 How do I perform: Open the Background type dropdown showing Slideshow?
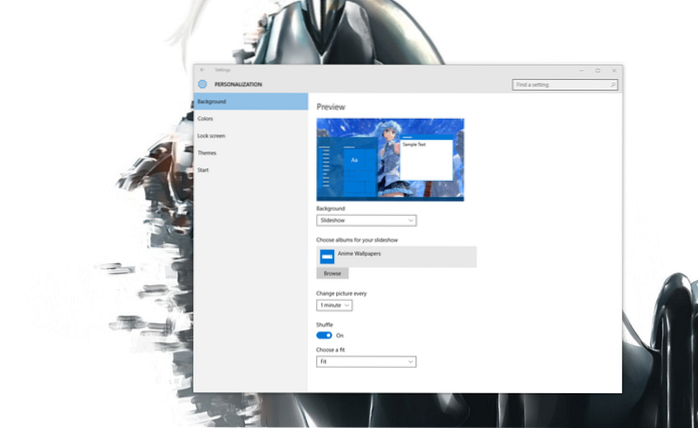(366, 220)
